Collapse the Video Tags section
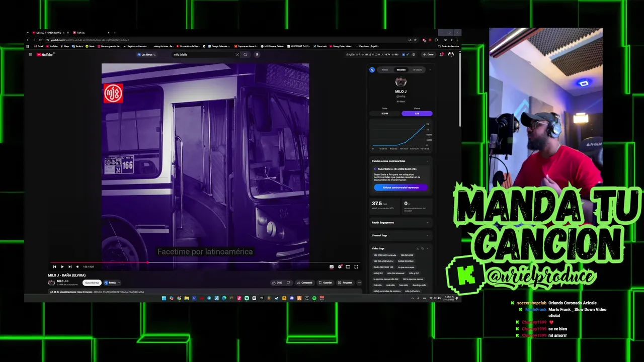The width and height of the screenshot is (644, 362). (x=427, y=248)
